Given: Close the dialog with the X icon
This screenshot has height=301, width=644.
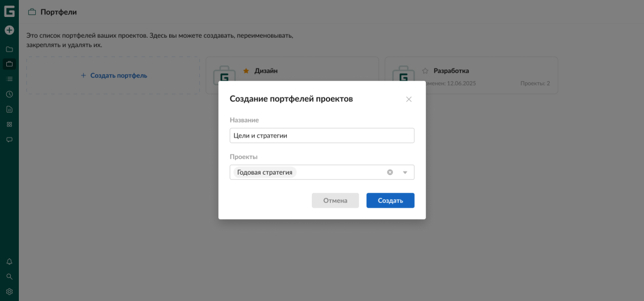Looking at the screenshot, I should (x=409, y=99).
